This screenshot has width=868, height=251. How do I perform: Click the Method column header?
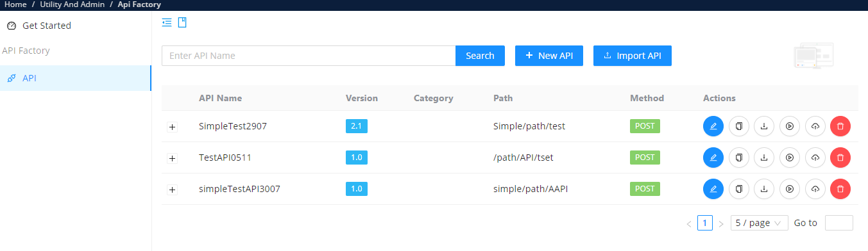click(x=647, y=98)
